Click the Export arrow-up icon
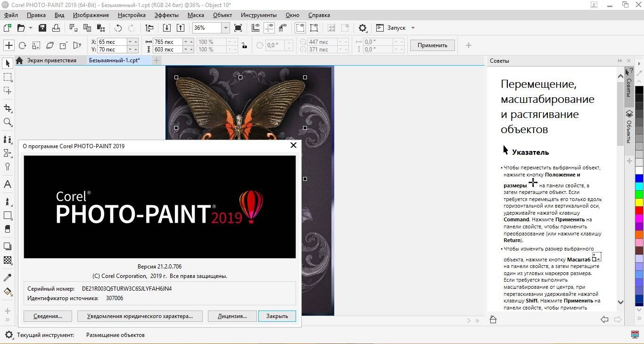 pos(180,28)
